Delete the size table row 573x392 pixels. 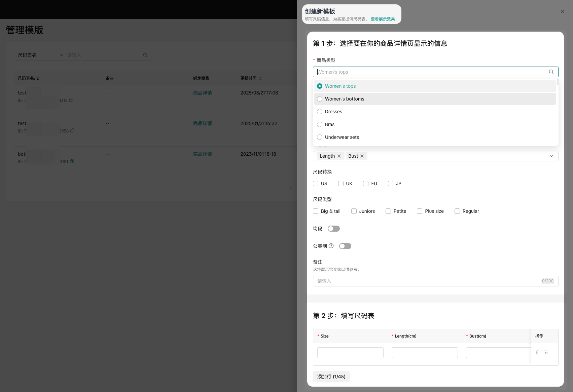coord(538,352)
